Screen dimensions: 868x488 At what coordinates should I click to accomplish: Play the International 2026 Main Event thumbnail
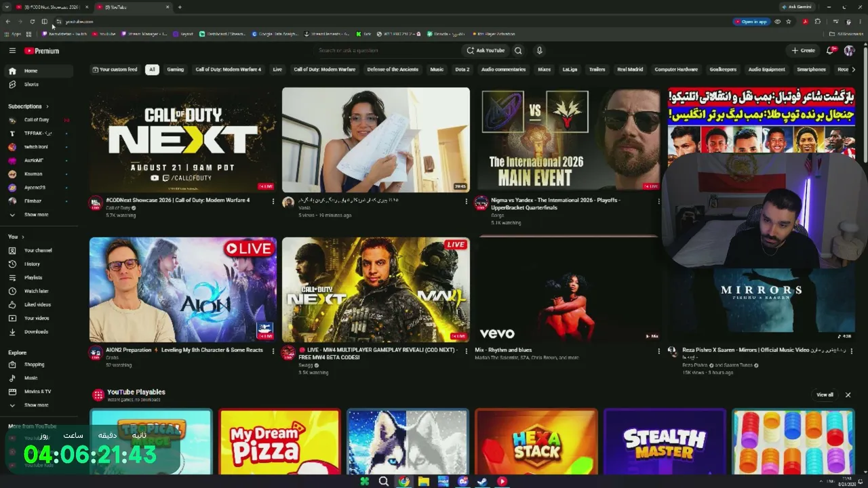coord(568,140)
